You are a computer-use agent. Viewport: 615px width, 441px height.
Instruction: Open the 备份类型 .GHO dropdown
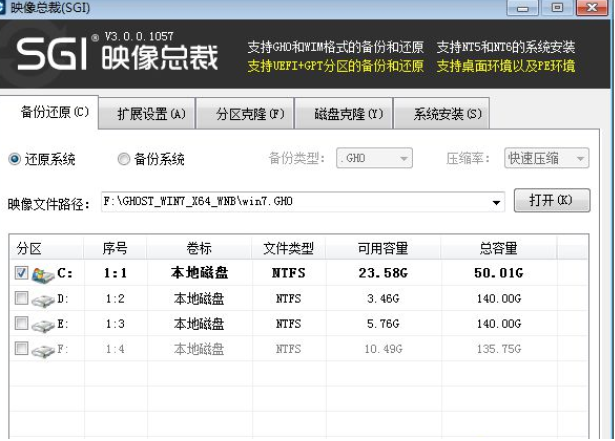(x=375, y=159)
